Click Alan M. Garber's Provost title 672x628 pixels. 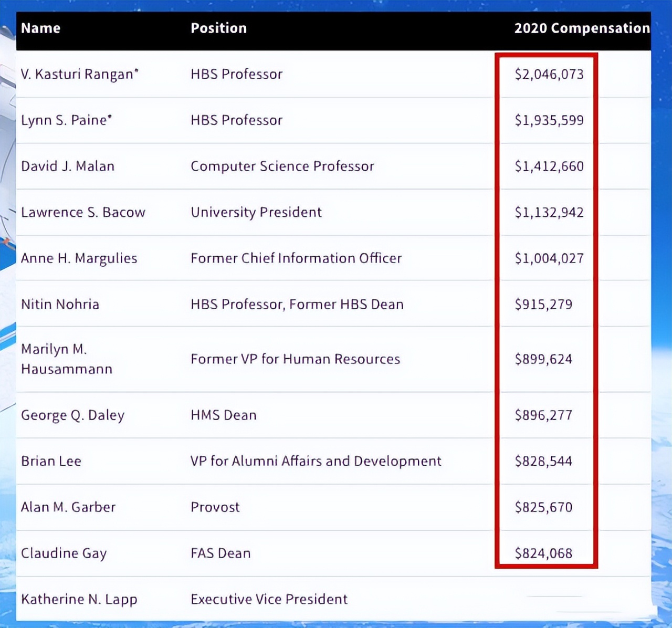click(215, 507)
